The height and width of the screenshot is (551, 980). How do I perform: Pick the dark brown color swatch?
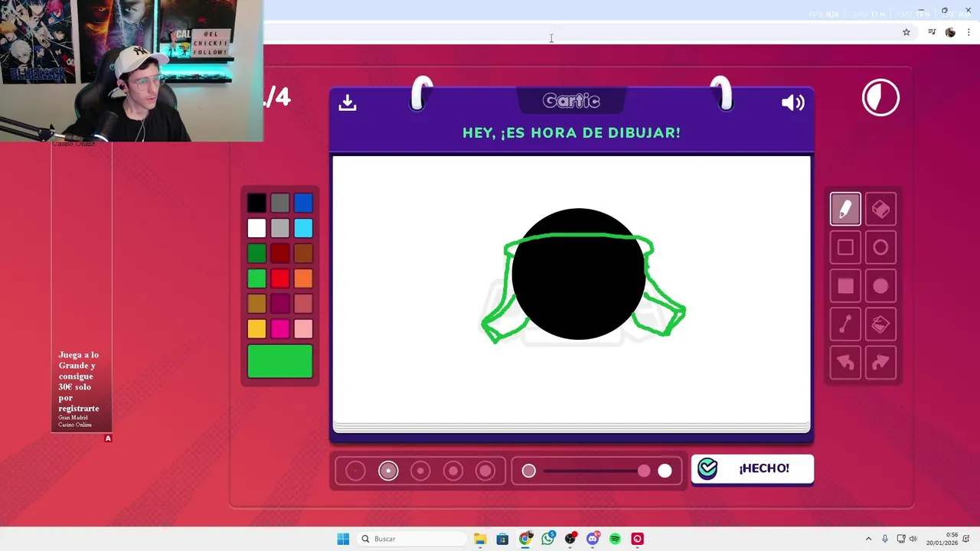click(x=303, y=253)
